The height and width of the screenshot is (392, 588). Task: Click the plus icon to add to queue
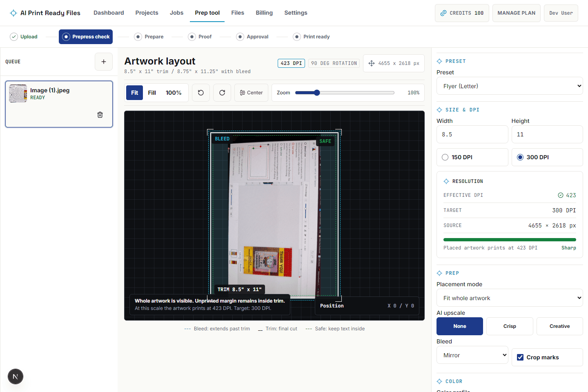coord(104,62)
